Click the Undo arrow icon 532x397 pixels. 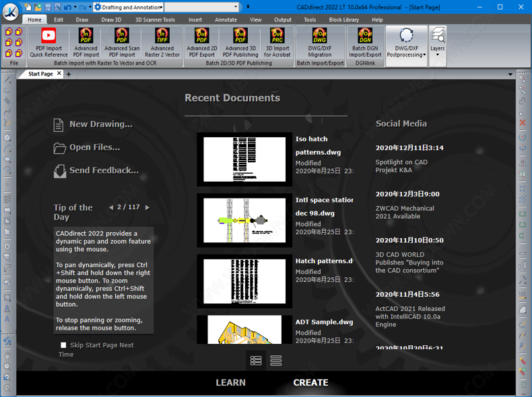(67, 7)
